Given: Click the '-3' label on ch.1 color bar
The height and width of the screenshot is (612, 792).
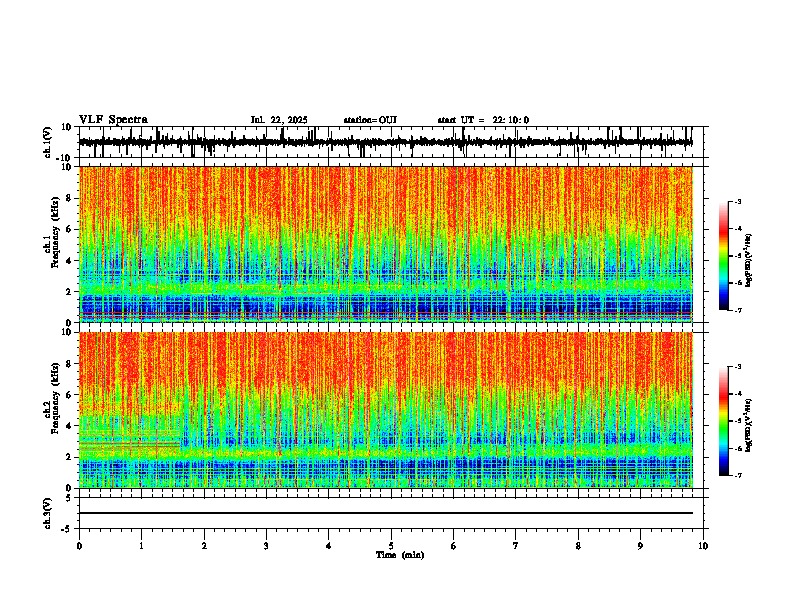Looking at the screenshot, I should click(738, 202).
